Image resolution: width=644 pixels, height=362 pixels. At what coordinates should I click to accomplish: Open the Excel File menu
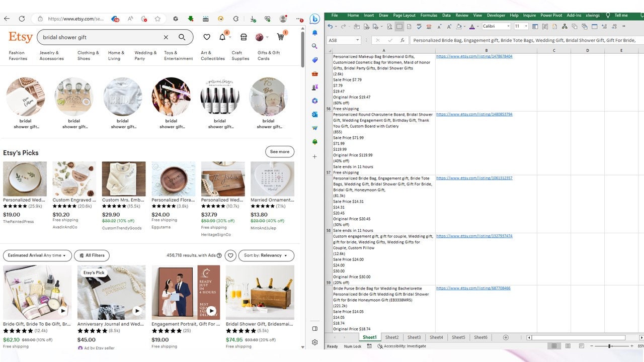[x=335, y=16]
